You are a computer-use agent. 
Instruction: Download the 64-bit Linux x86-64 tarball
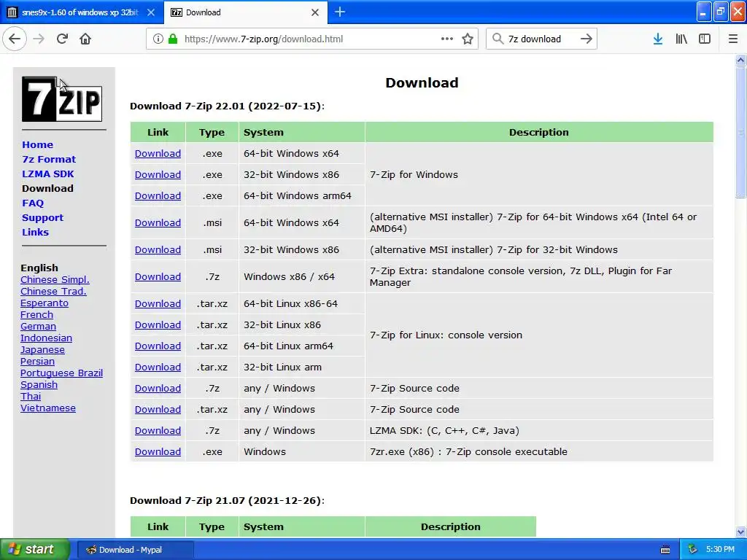(x=158, y=304)
